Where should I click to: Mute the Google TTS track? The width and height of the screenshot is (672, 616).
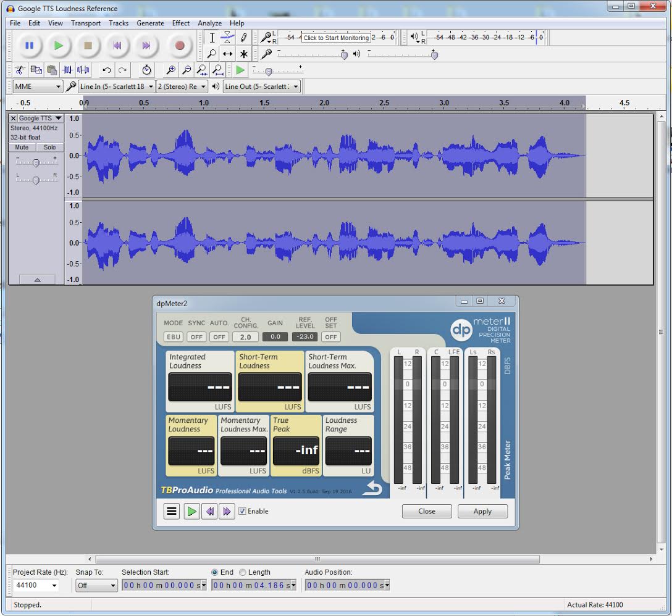coord(22,148)
